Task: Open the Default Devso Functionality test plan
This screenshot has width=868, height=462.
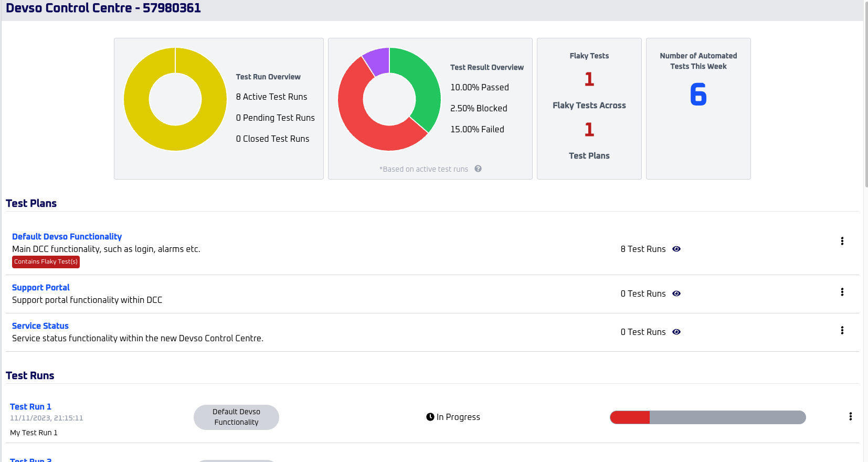Action: [67, 237]
